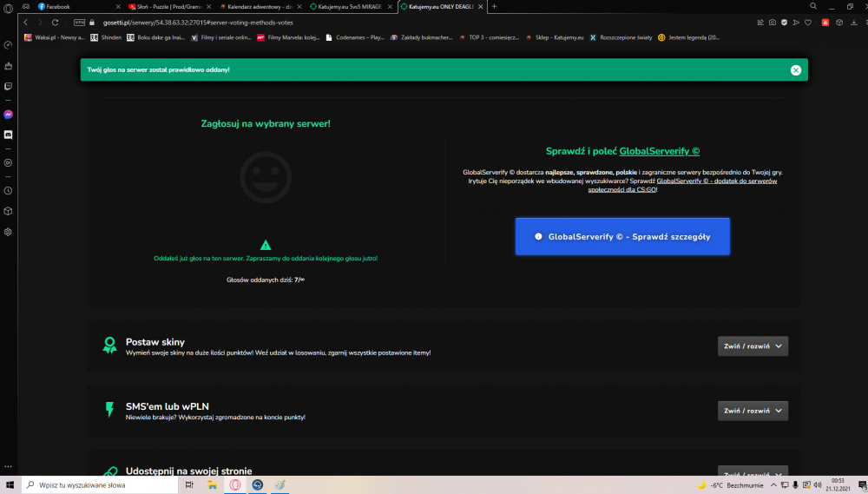Open the red extension icon in toolbar
The height and width of the screenshot is (494, 868).
[825, 23]
